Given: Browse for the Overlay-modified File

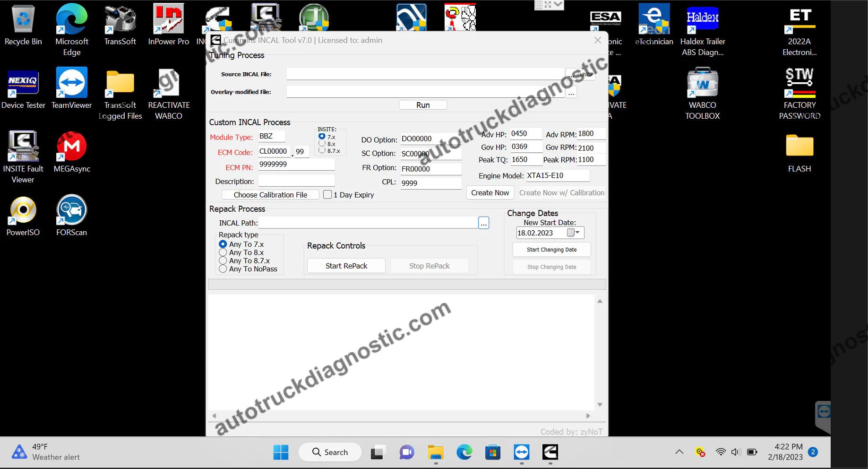Looking at the screenshot, I should 571,93.
